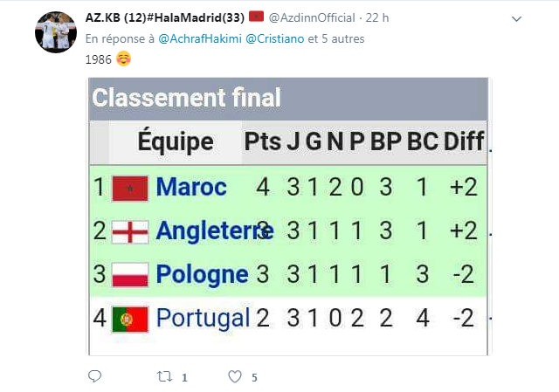This screenshot has width=559, height=392.
Task: Open the AZ.KB profile avatar
Action: [x=57, y=32]
